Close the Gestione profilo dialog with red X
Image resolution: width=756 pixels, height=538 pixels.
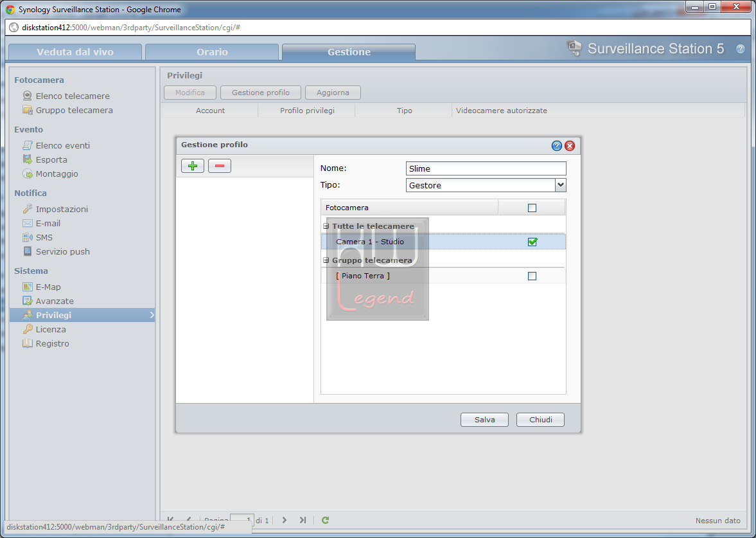coord(570,146)
